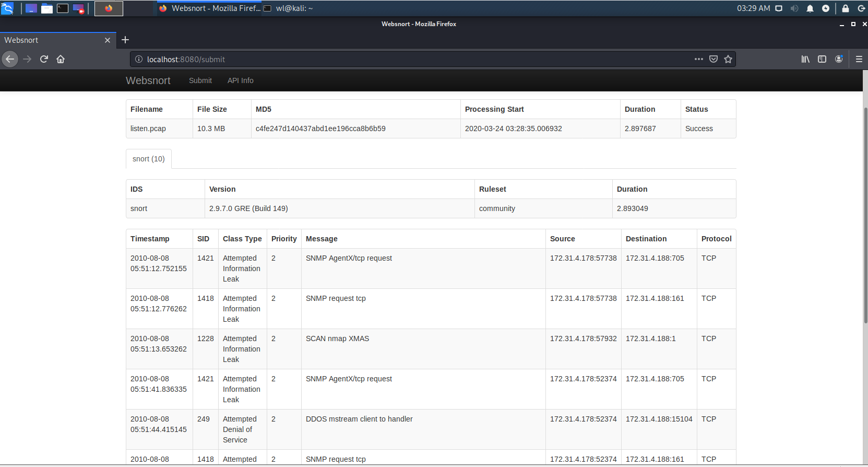Click the Firefox back arrow button

pyautogui.click(x=10, y=59)
